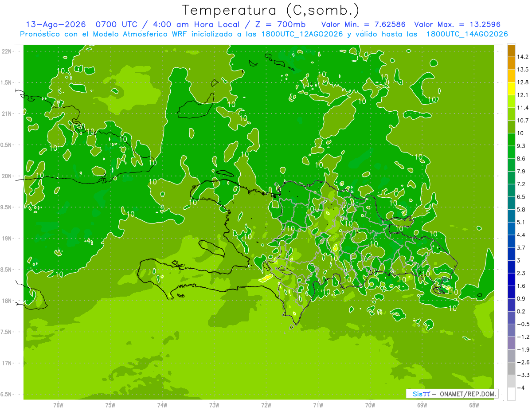Click the "10.7" colorbar label
Screen dimensions: 532x411
523,121
